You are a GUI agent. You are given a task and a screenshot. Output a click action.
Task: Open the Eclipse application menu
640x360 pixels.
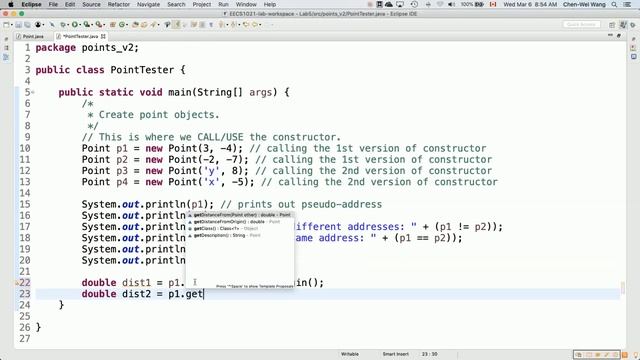point(31,4)
